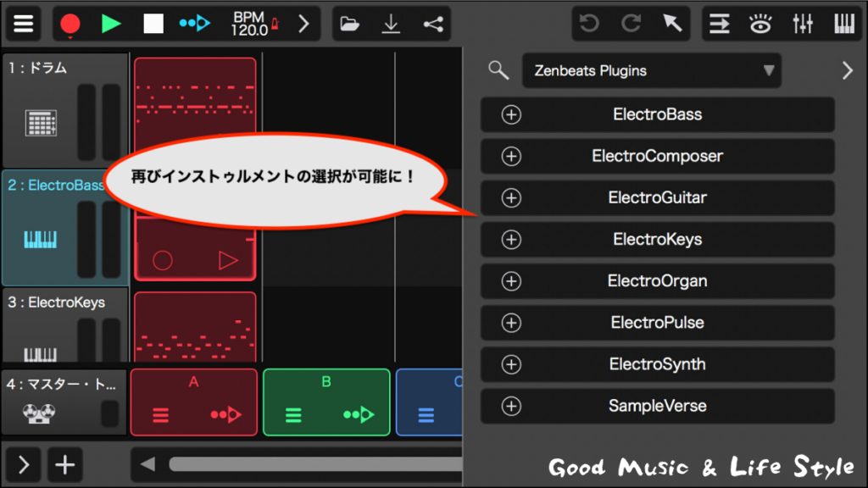Select ElectroBass in the plugin list
Viewport: 868px width, 488px height.
point(657,114)
